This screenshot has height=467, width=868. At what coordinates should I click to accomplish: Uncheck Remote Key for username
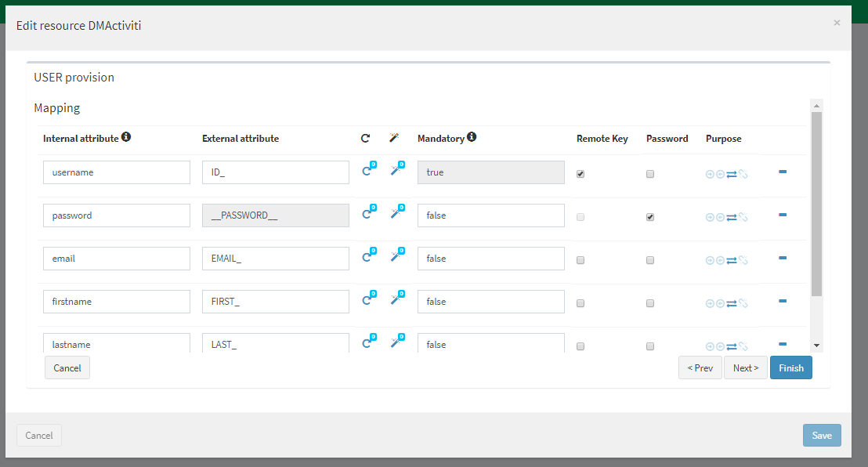(x=580, y=174)
